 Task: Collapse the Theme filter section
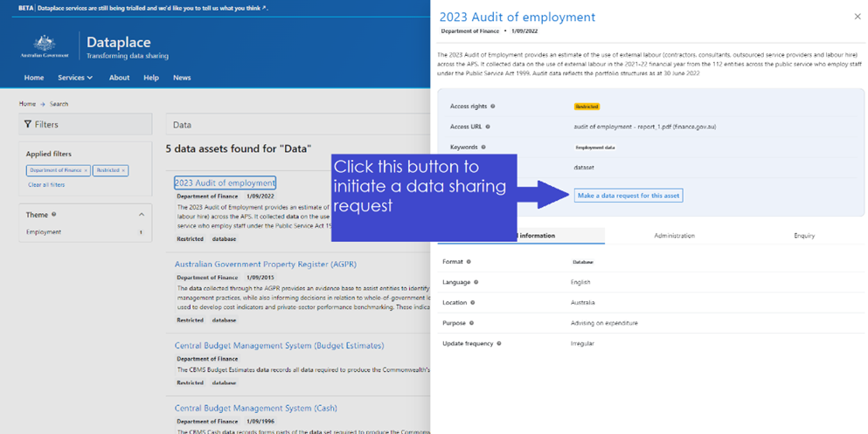(141, 215)
